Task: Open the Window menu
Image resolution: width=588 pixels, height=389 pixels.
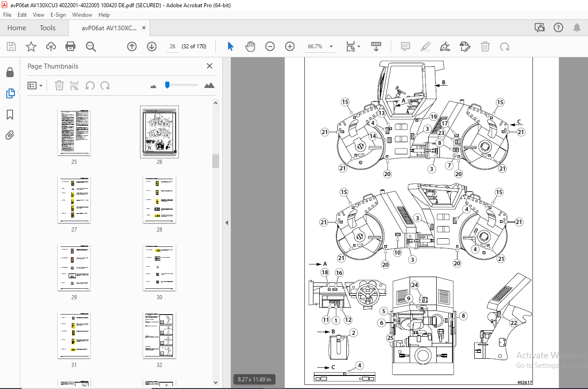Action: point(82,15)
